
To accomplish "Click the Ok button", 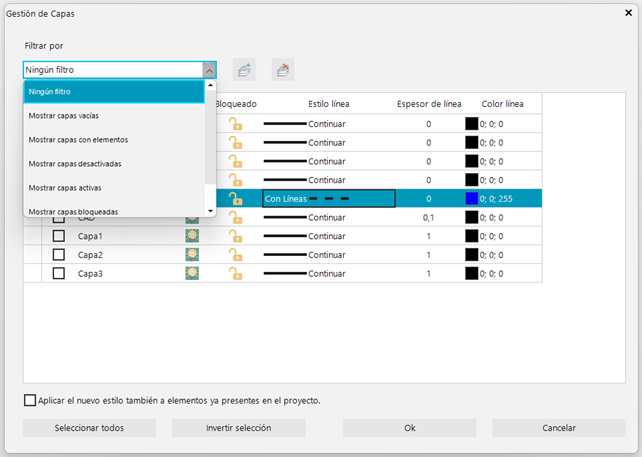I will pos(410,428).
